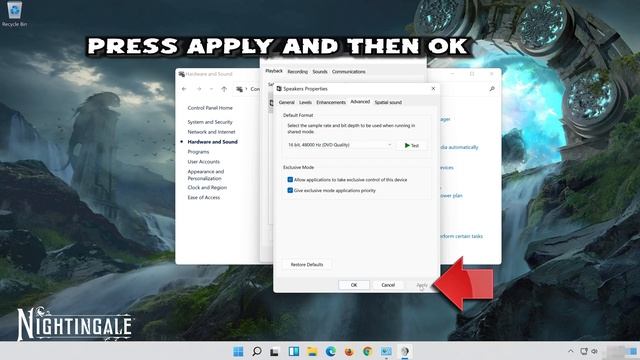The width and height of the screenshot is (640, 360).
Task: Go up one level in Control Panel
Action: [224, 89]
